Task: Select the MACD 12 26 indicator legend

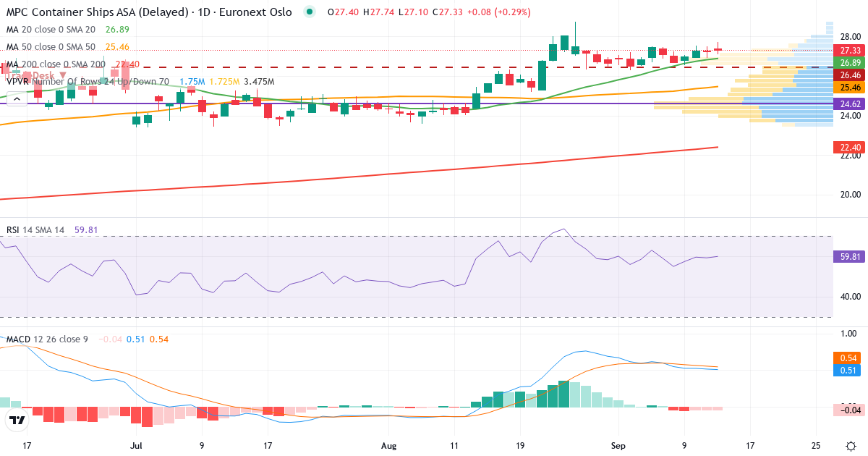Action: (47, 339)
